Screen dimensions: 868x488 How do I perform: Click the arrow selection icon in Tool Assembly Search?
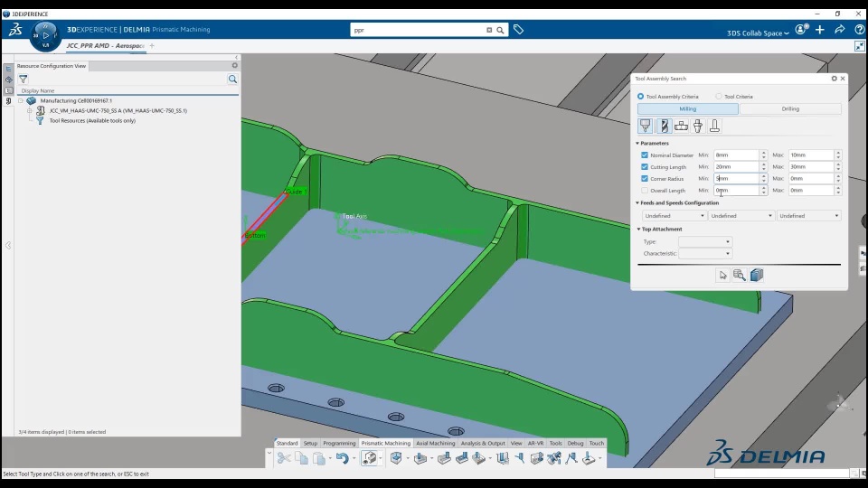[722, 275]
